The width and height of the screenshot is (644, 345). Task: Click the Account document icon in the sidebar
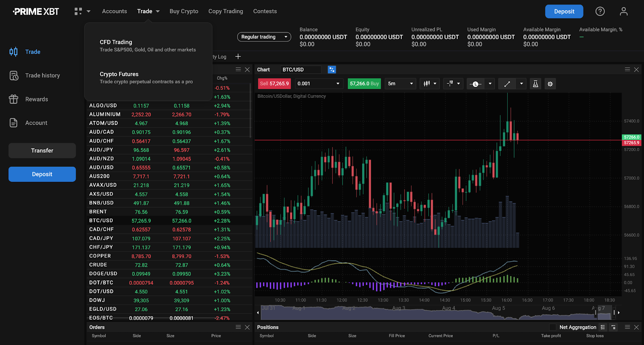tap(14, 123)
